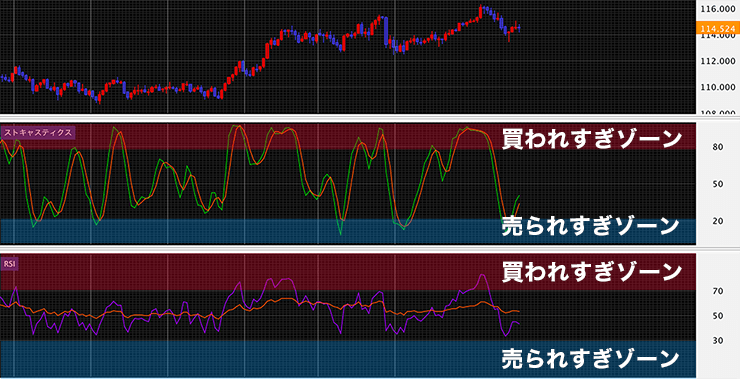
Task: Click RSI 買われすぎゾーン overbought text
Action: [x=592, y=271]
